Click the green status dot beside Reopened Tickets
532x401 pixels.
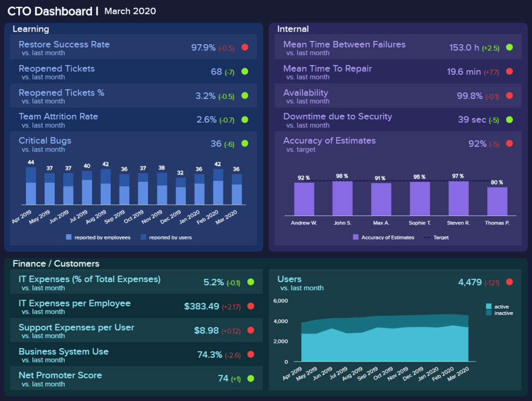point(245,72)
